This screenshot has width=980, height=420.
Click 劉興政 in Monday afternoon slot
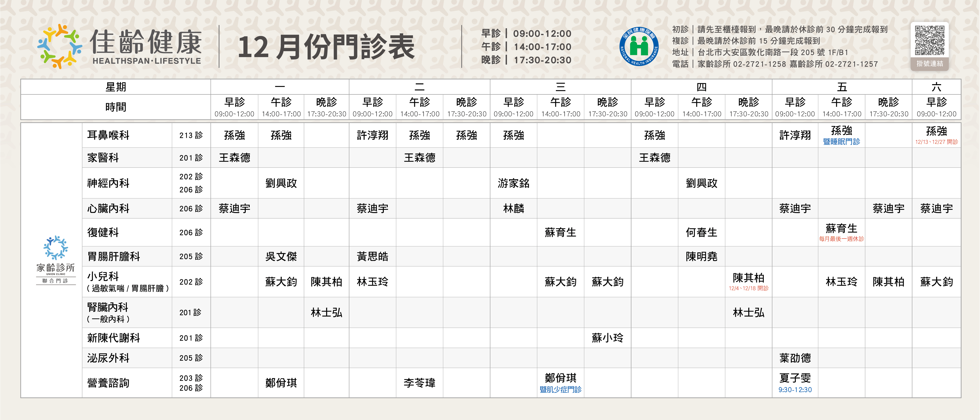[x=281, y=183]
